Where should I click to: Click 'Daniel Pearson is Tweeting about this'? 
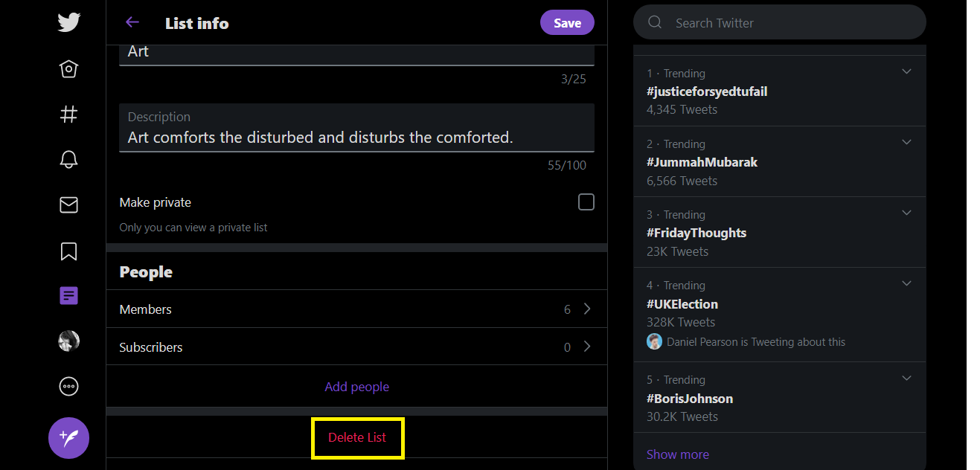coord(756,342)
